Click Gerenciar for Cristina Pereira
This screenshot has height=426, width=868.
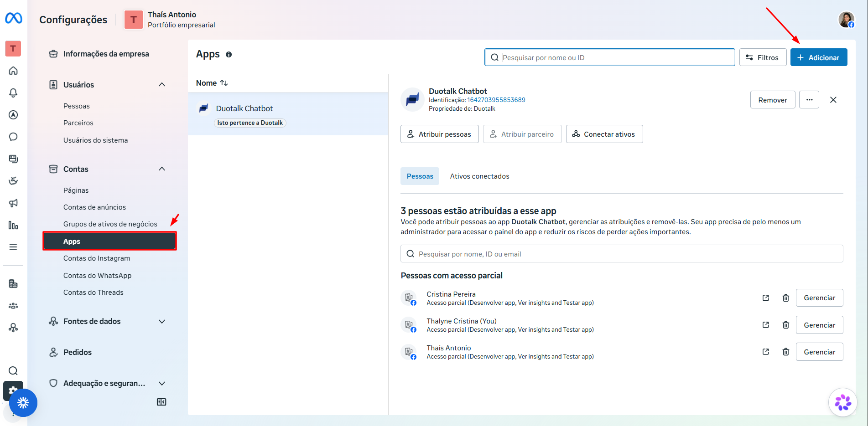(820, 298)
